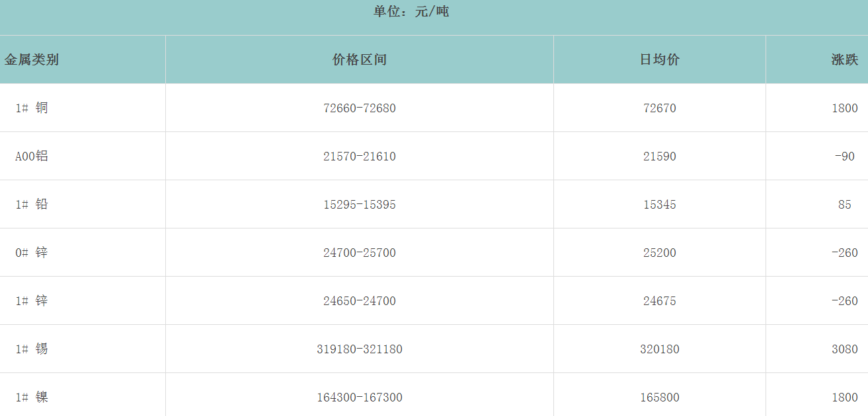Click price range 24700-25700 for 0# 锌
The width and height of the screenshot is (868, 416).
coord(359,253)
